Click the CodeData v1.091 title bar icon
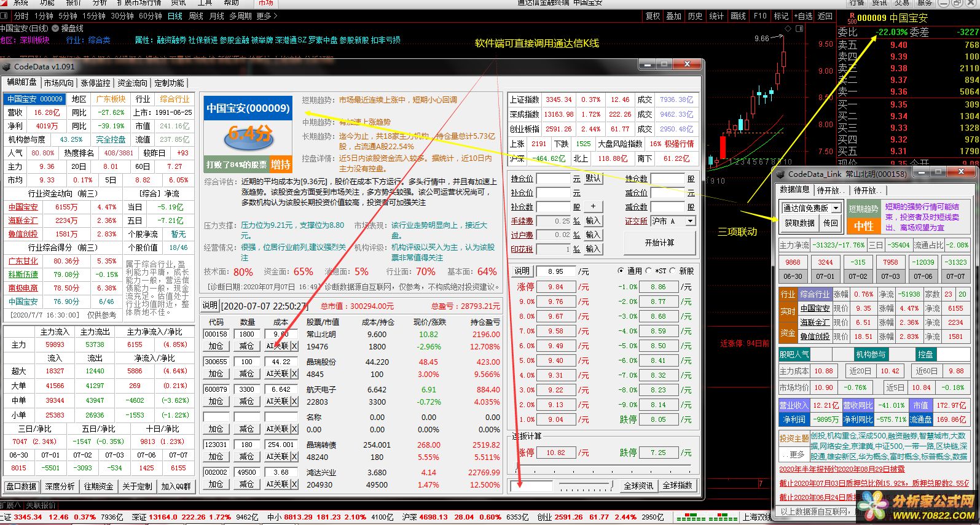980x525 pixels. point(7,66)
